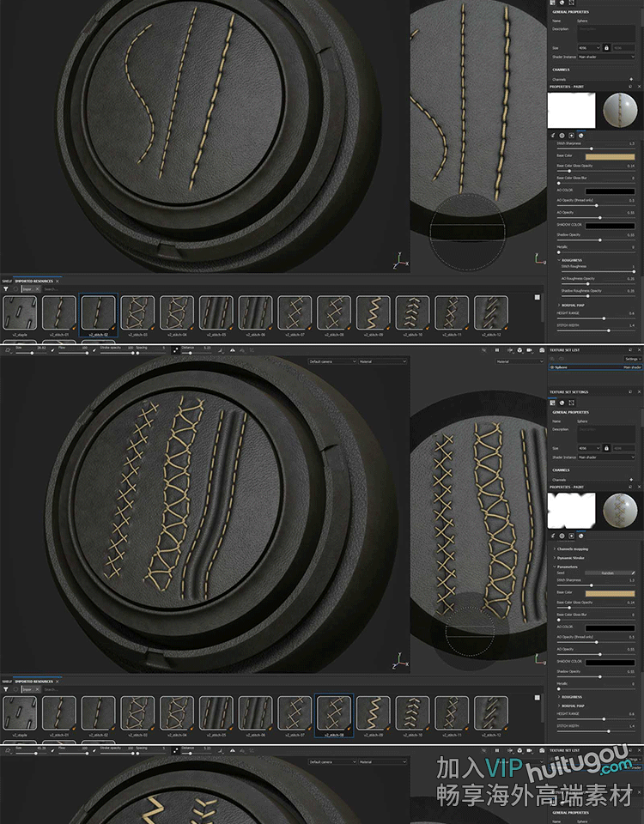Screen dimensions: 644x824
Task: Click sphere mesh-maps tab icon, cross-stitch Texture Set Settings
Action: tap(562, 403)
